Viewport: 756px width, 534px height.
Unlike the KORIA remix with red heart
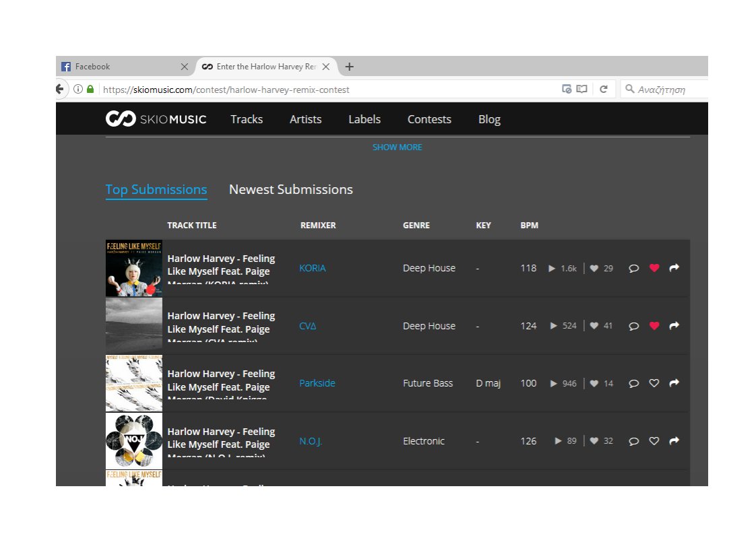click(654, 268)
